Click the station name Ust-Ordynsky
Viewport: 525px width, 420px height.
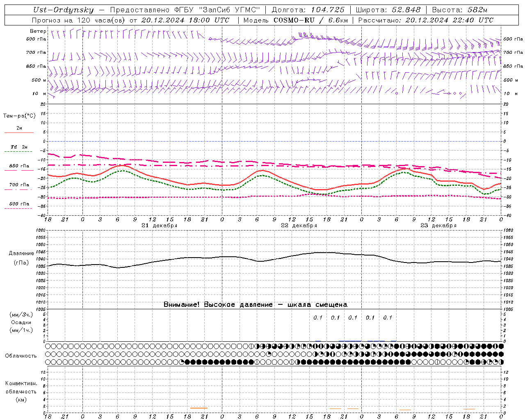tap(63, 10)
